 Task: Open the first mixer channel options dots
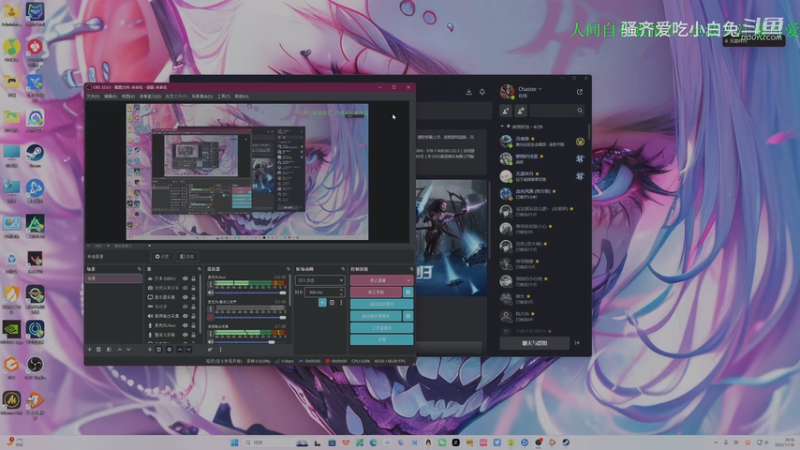click(210, 284)
